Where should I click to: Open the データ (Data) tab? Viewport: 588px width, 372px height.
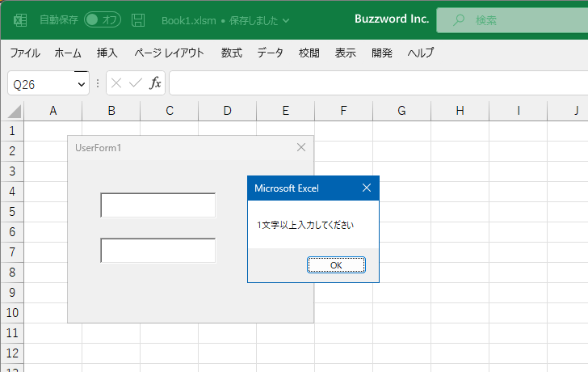pos(270,53)
